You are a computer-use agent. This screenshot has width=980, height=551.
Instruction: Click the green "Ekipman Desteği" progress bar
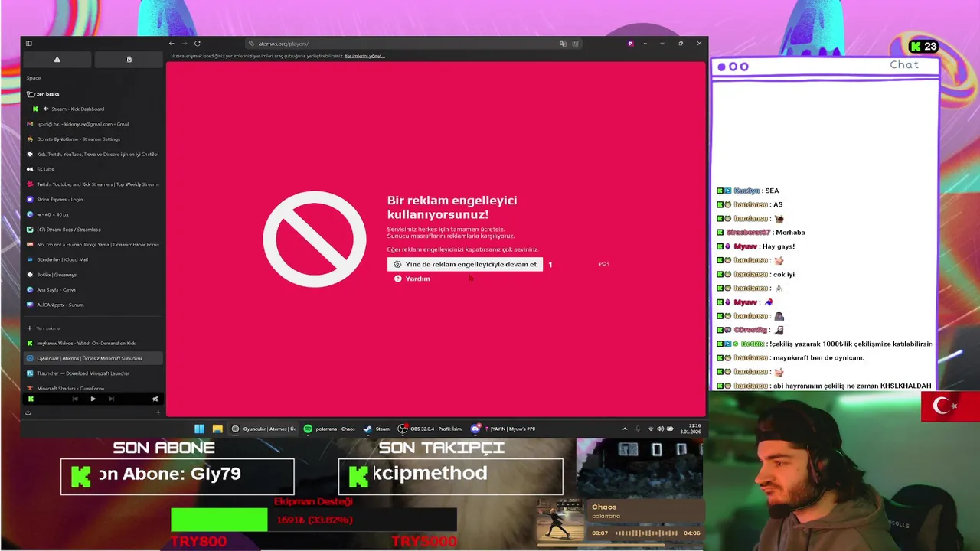pyautogui.click(x=219, y=520)
